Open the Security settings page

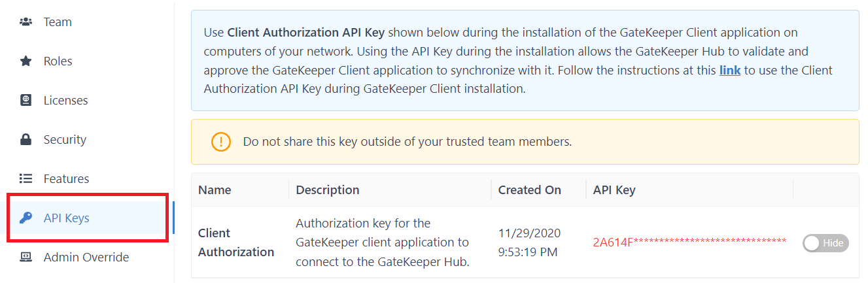point(65,140)
